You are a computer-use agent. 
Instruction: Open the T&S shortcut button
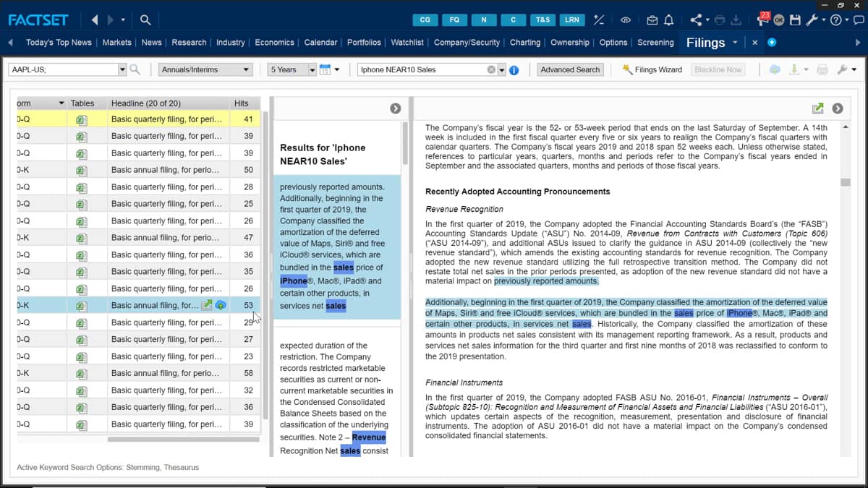[x=542, y=20]
